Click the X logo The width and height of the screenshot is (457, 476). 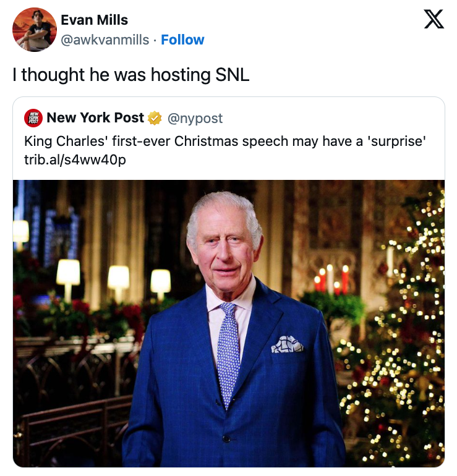tap(434, 19)
